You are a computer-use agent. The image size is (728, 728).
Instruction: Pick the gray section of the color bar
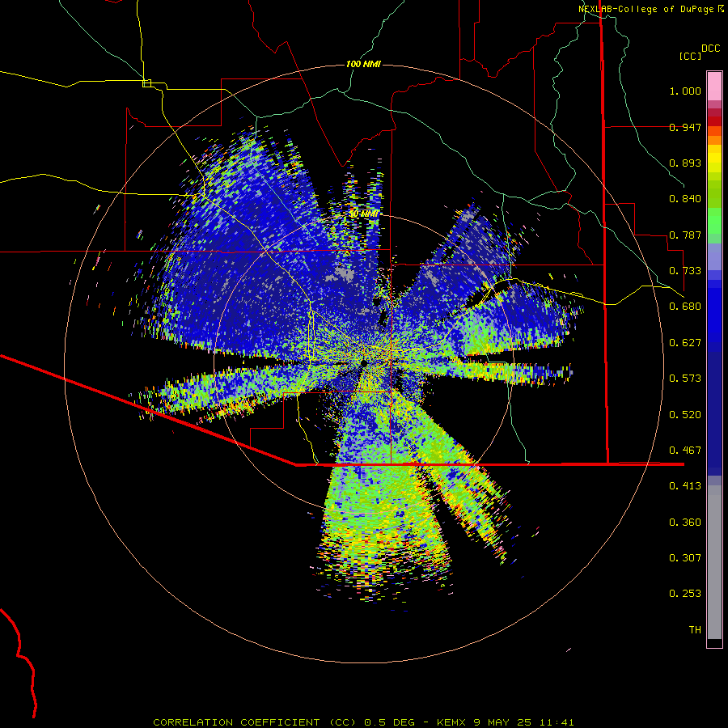pyautogui.click(x=714, y=562)
